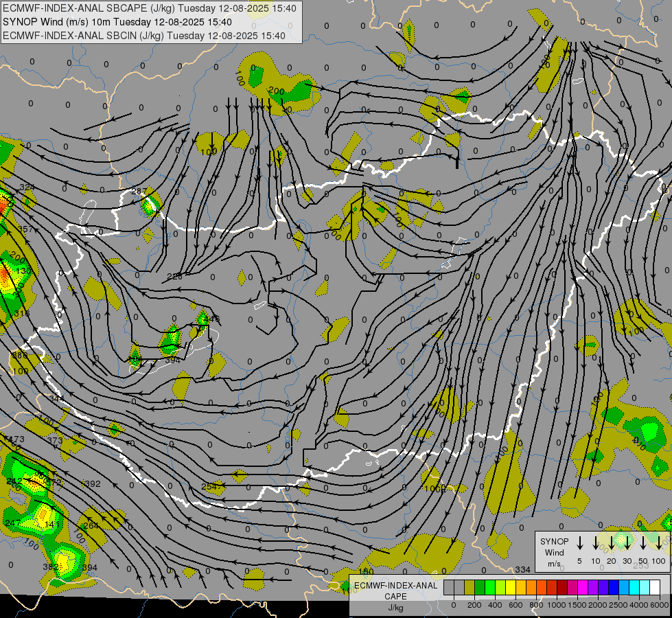Click the map value 264

91,525
